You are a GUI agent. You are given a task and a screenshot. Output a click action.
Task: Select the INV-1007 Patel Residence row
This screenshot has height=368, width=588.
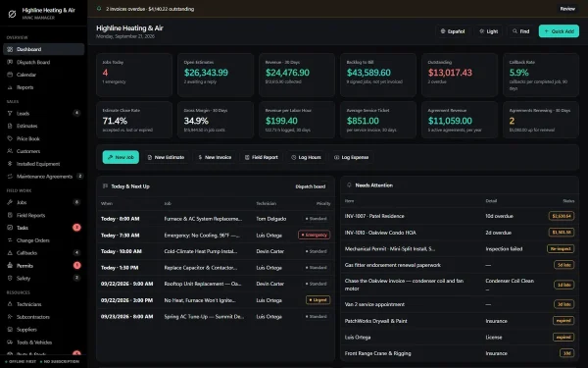[x=460, y=216]
